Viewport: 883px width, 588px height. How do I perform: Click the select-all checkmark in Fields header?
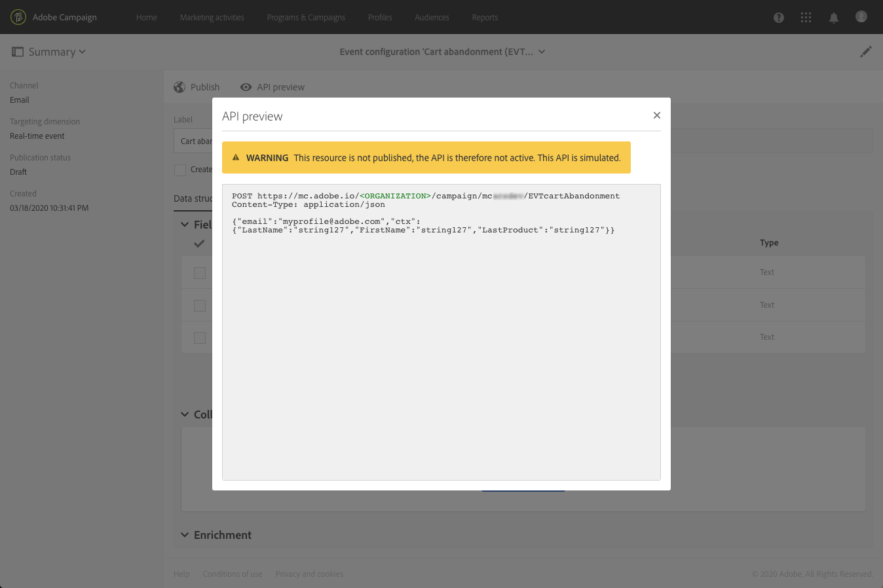[200, 244]
